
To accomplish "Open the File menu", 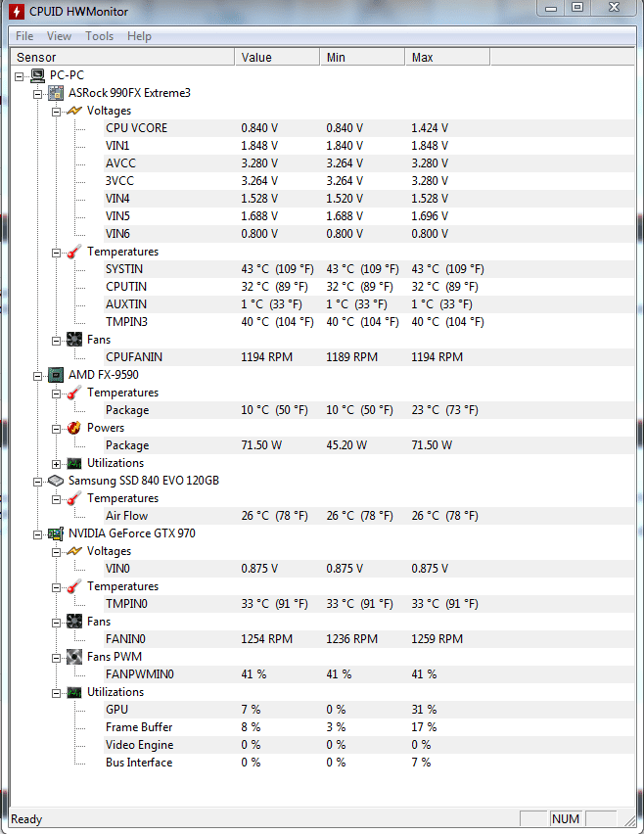I will coord(24,36).
